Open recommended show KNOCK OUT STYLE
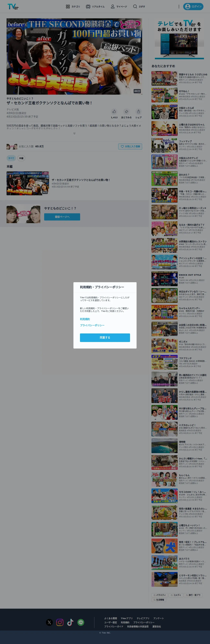This screenshot has width=210, height=644. [179, 279]
